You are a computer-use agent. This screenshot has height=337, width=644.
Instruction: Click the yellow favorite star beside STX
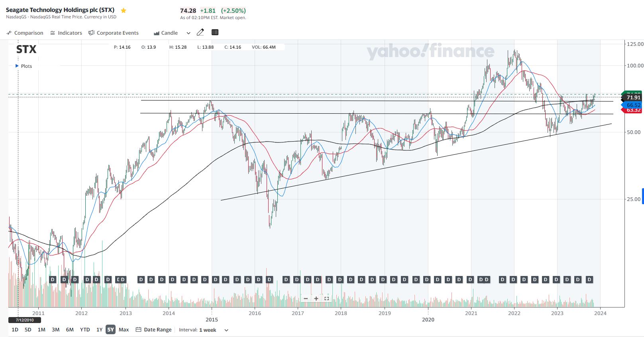tap(124, 11)
